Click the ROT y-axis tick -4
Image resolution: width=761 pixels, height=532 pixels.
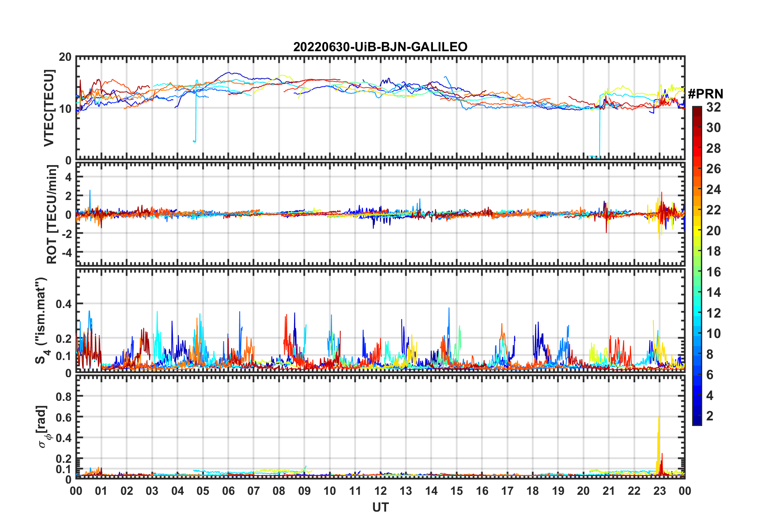click(x=67, y=253)
